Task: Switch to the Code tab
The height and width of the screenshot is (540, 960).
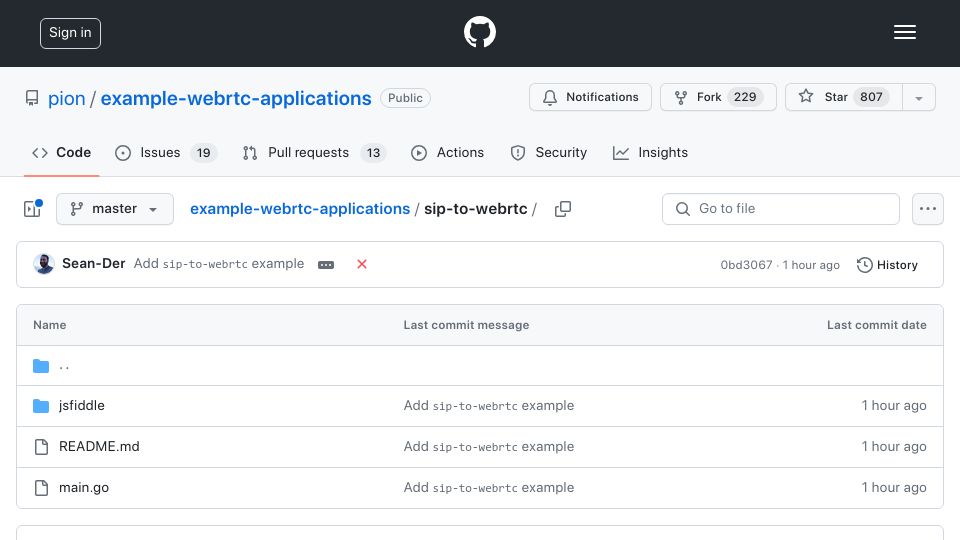Action: pyautogui.click(x=61, y=152)
